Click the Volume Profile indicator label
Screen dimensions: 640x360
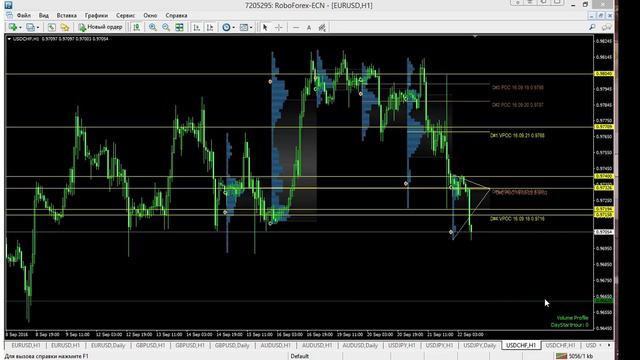pos(573,318)
